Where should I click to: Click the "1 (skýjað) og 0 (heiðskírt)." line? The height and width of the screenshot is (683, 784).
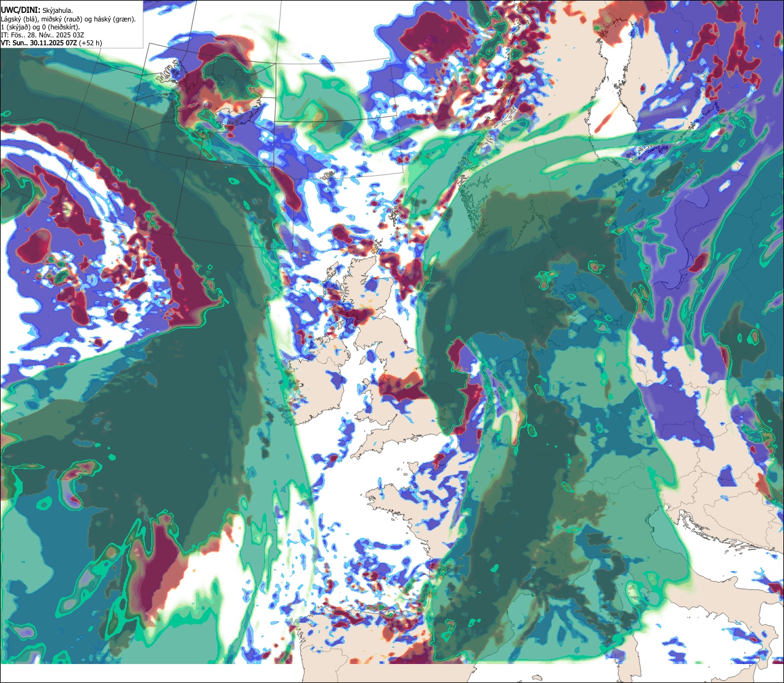click(40, 27)
